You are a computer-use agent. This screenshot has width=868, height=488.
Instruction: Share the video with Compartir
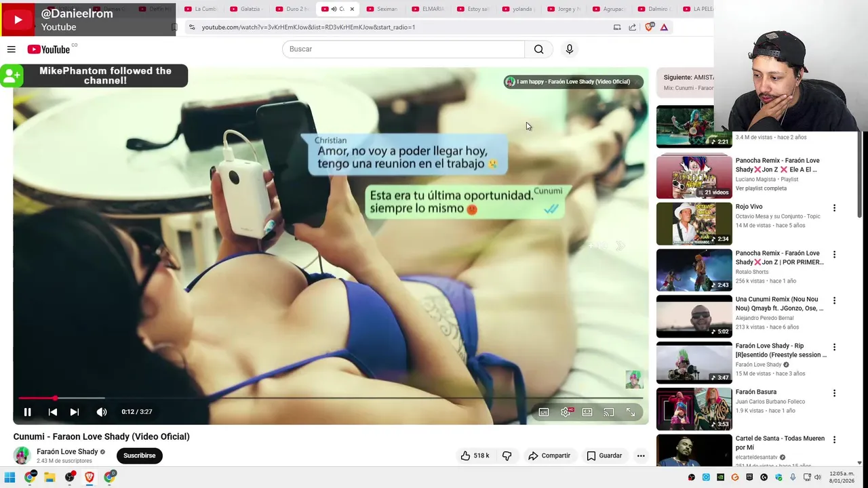[549, 455]
